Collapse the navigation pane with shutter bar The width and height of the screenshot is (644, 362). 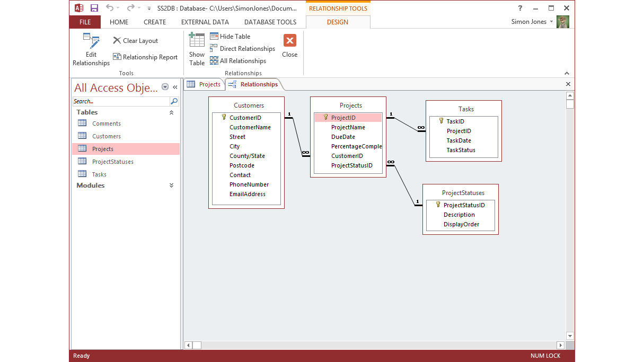175,87
